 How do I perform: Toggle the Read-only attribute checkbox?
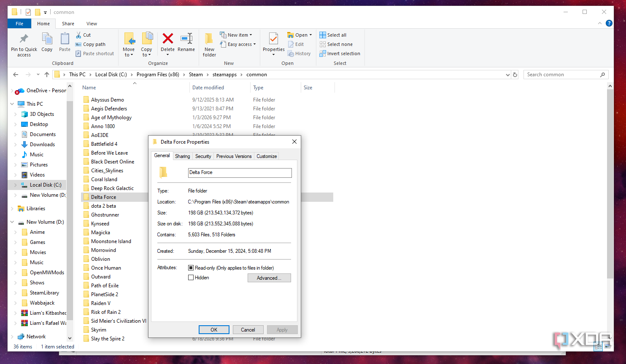191,268
